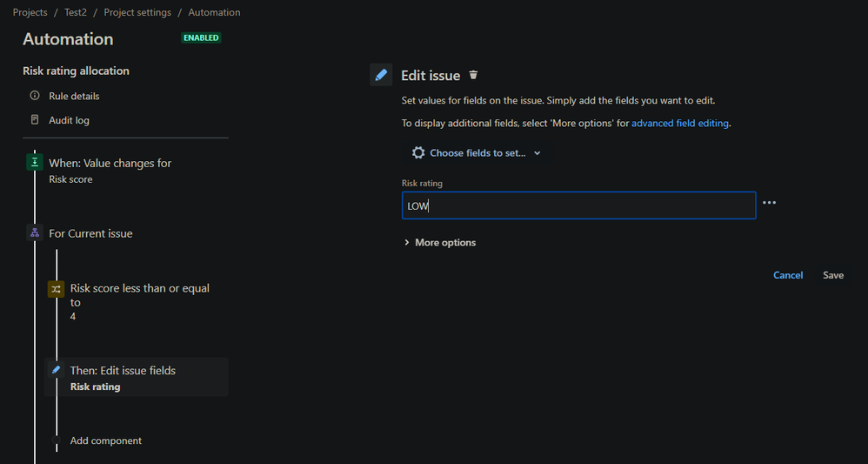Go to Test2 breadcrumb
The image size is (868, 464).
76,12
